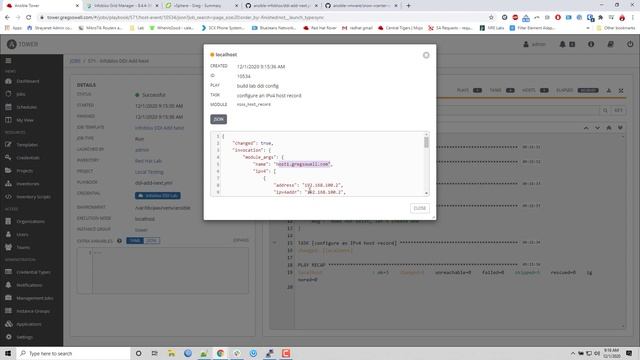Open the Red Hat Lab inventory link

(149, 161)
